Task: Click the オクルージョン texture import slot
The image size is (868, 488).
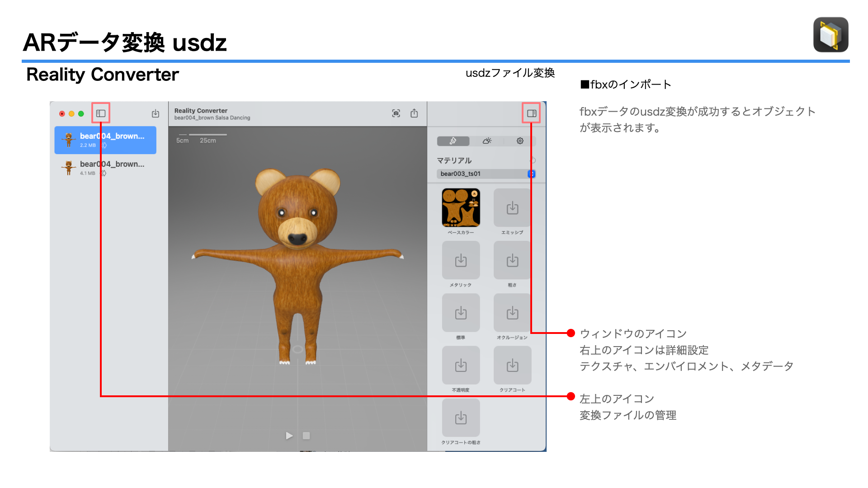Action: (512, 313)
